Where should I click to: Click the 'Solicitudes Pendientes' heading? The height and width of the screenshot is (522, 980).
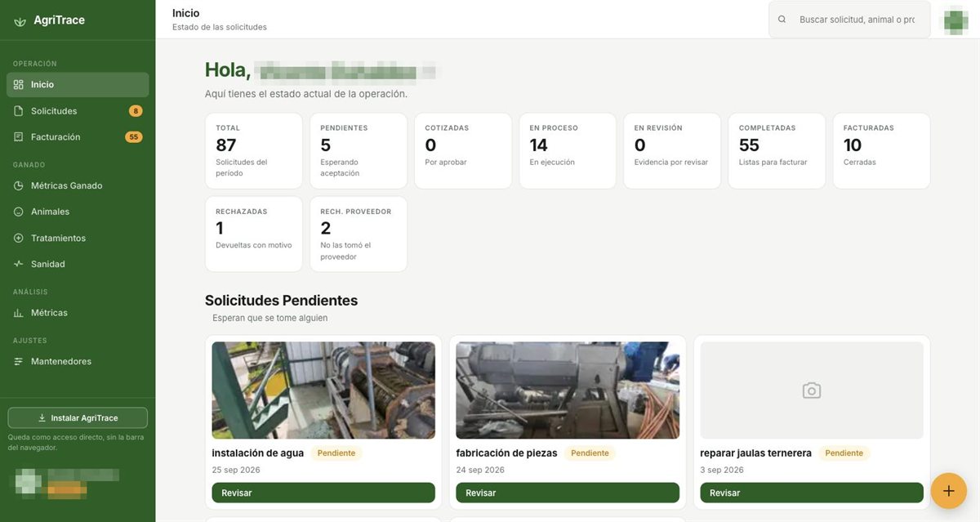point(281,301)
